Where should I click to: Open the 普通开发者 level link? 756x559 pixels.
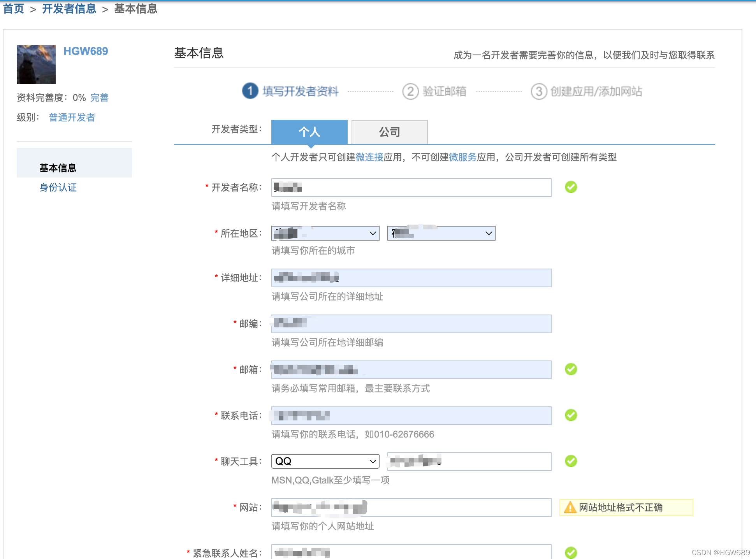coord(72,117)
